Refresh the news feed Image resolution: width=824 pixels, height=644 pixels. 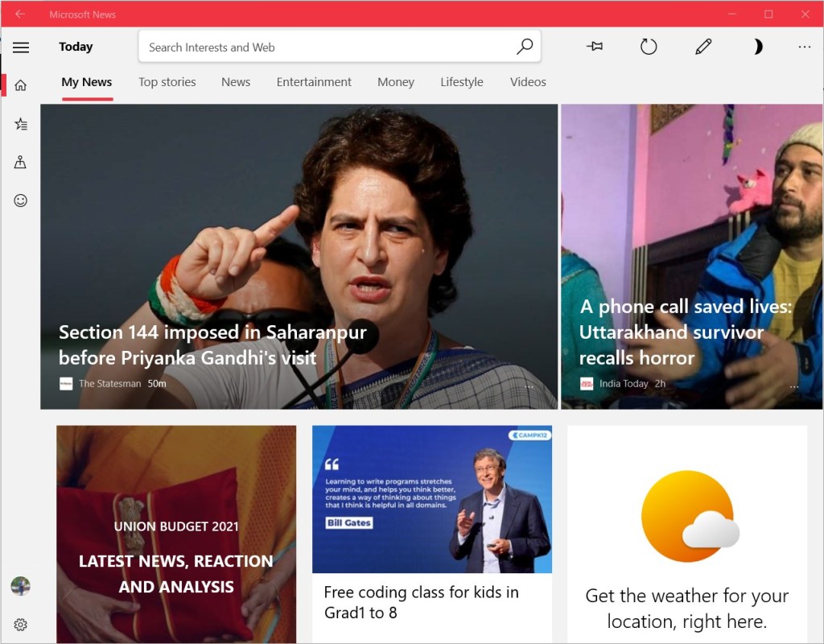(649, 47)
